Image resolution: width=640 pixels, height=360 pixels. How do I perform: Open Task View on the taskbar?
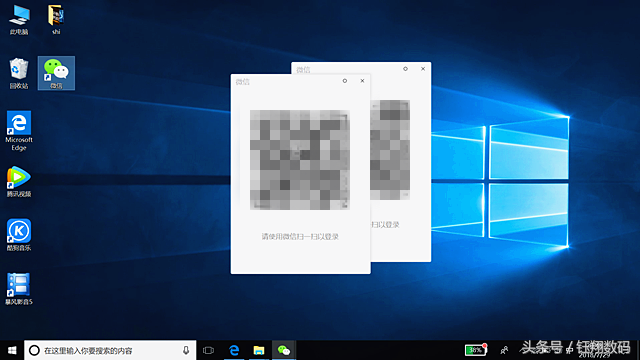(x=208, y=350)
